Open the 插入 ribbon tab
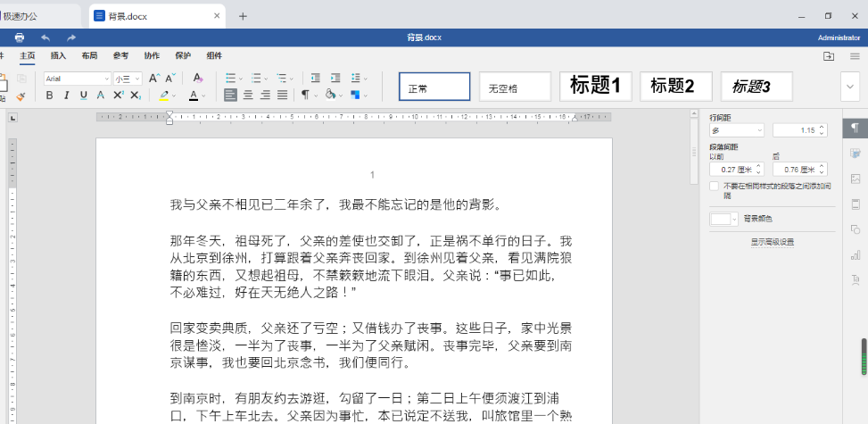 click(58, 55)
